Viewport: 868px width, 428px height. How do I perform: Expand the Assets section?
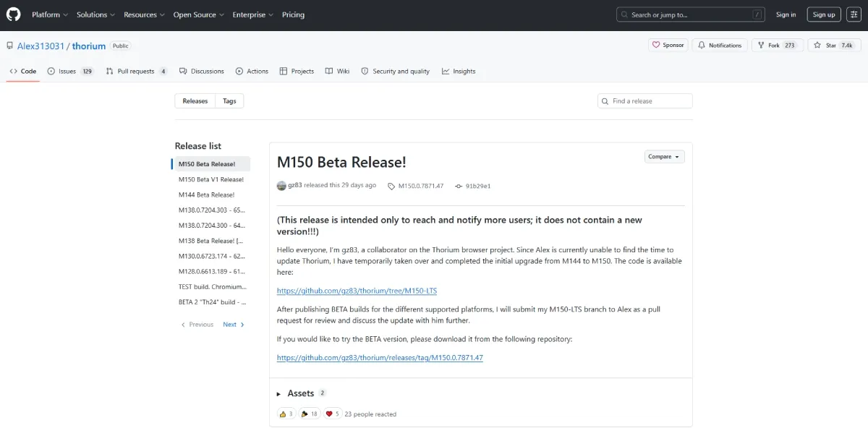tap(301, 393)
